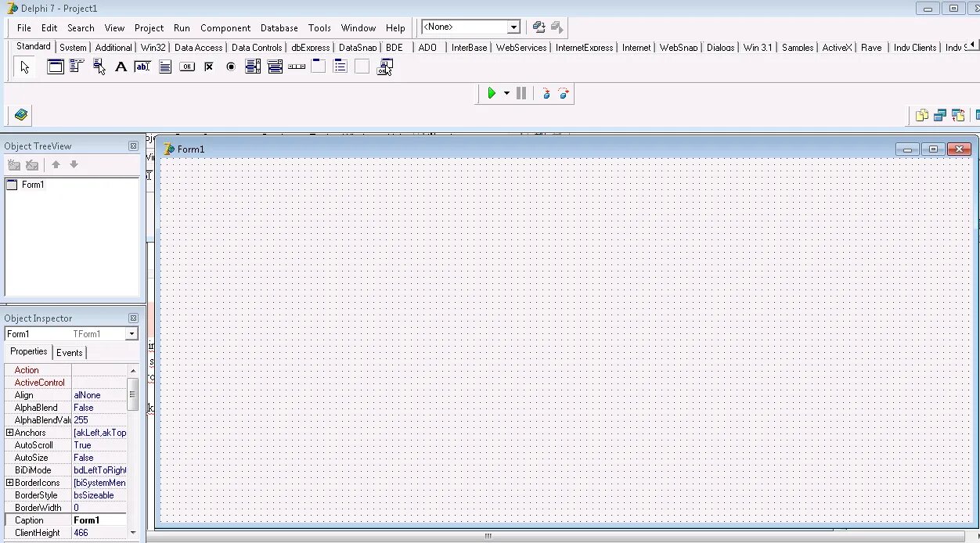Expand the Anchors property
The image size is (980, 543).
point(9,433)
